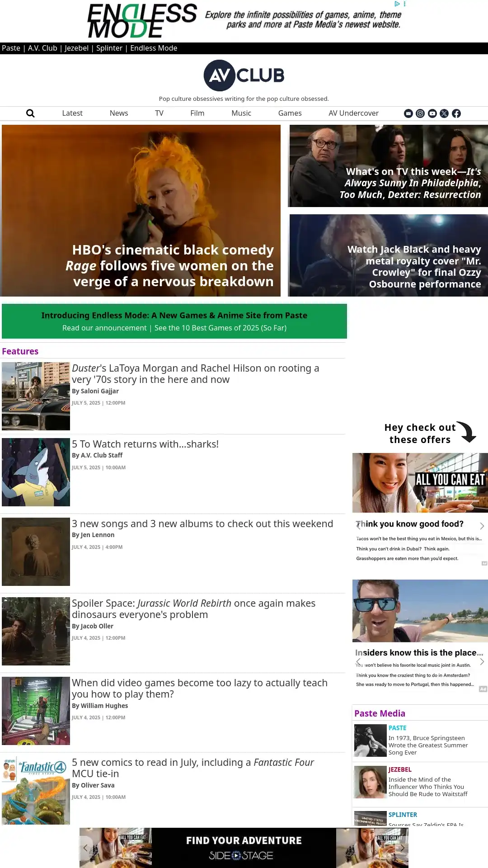Open the Spoiler Space Jurassic World Rebirth article
The width and height of the screenshot is (488, 868).
click(194, 609)
